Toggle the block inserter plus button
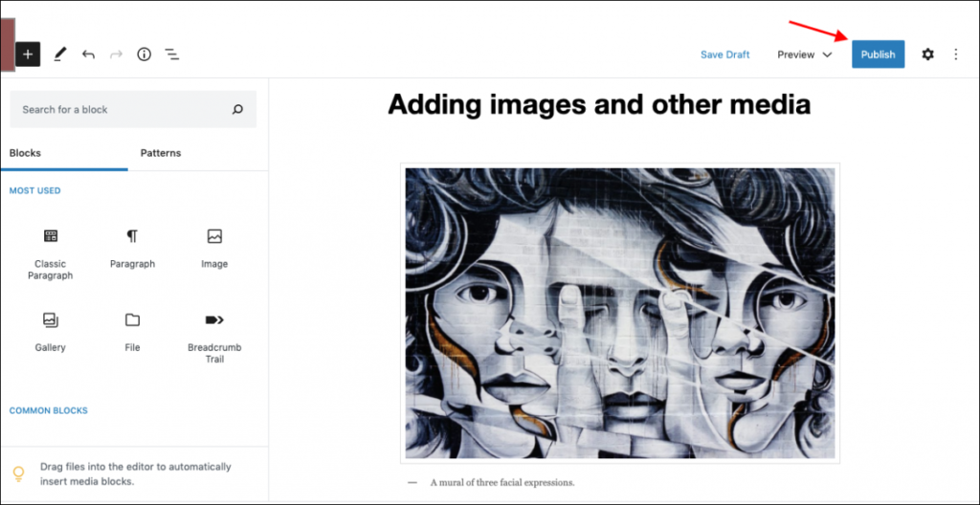Screen dimensions: 980x505 click(28, 55)
